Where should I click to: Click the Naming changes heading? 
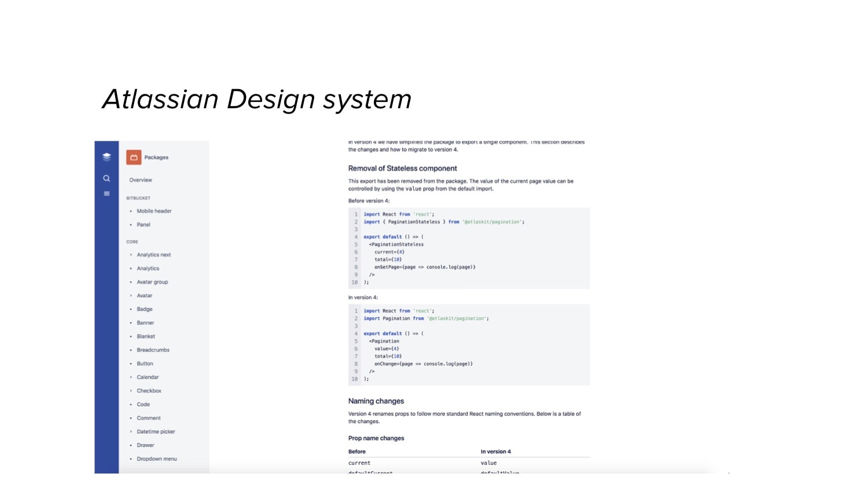click(x=376, y=401)
